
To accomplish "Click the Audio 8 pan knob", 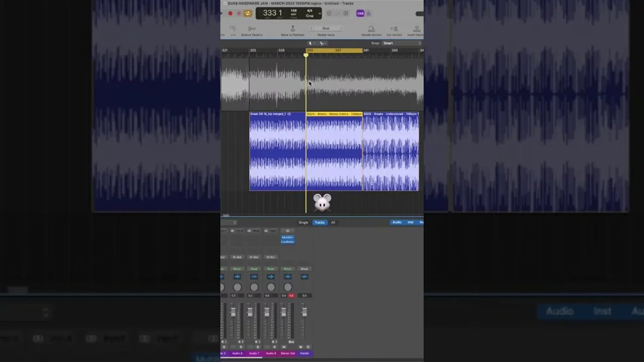I will coord(271,287).
